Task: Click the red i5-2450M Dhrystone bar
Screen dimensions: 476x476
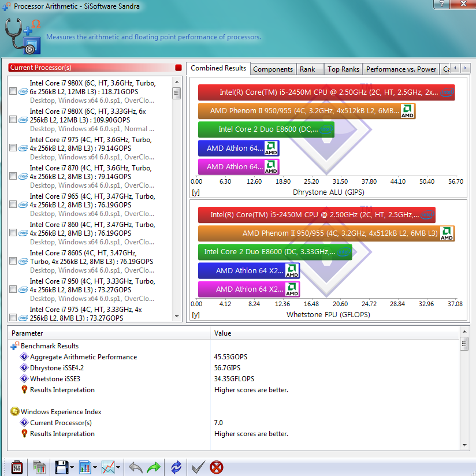Action: tap(326, 92)
